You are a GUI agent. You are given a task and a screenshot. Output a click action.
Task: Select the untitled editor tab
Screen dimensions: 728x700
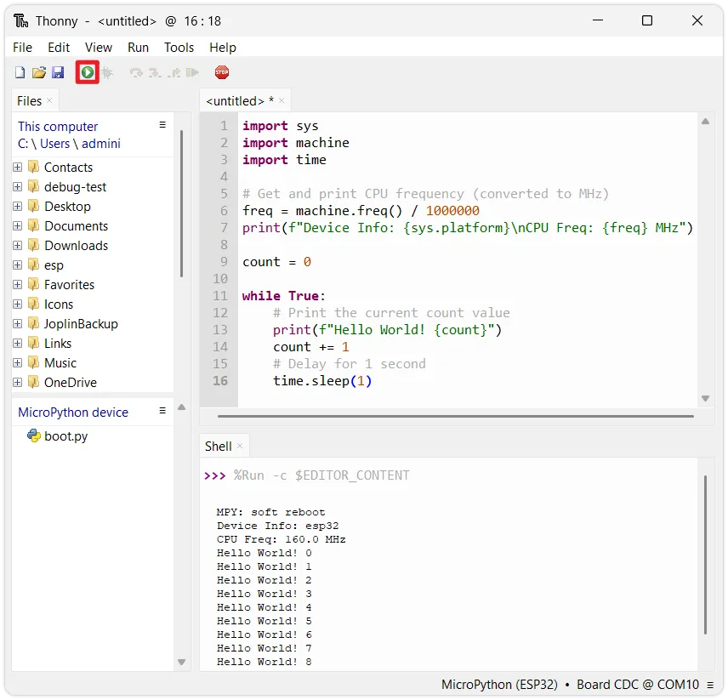coord(235,100)
